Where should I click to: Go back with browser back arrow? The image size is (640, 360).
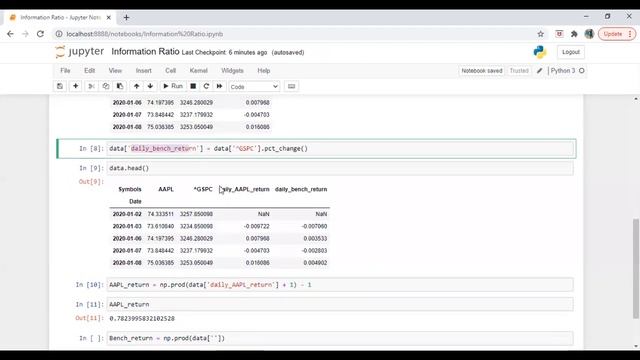click(x=10, y=34)
